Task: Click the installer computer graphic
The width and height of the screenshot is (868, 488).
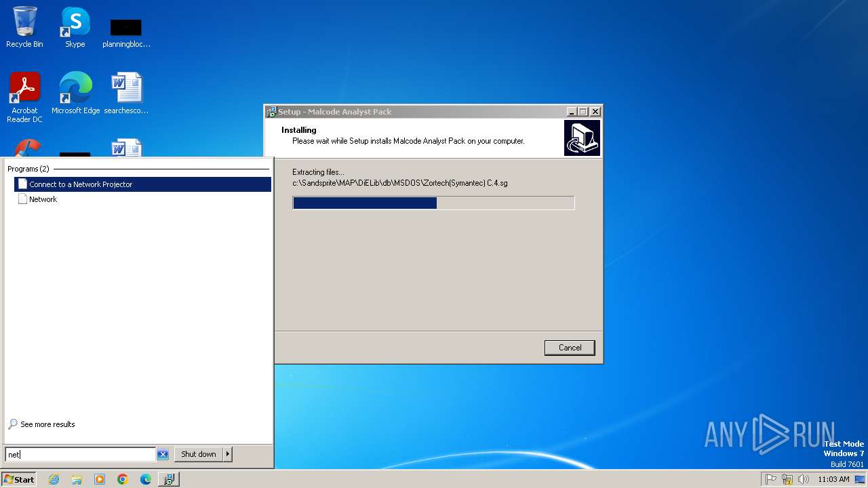Action: (582, 138)
